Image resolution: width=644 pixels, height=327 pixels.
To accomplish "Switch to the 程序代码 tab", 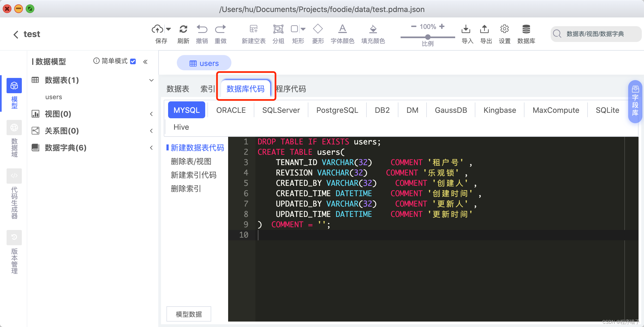I will pos(291,89).
